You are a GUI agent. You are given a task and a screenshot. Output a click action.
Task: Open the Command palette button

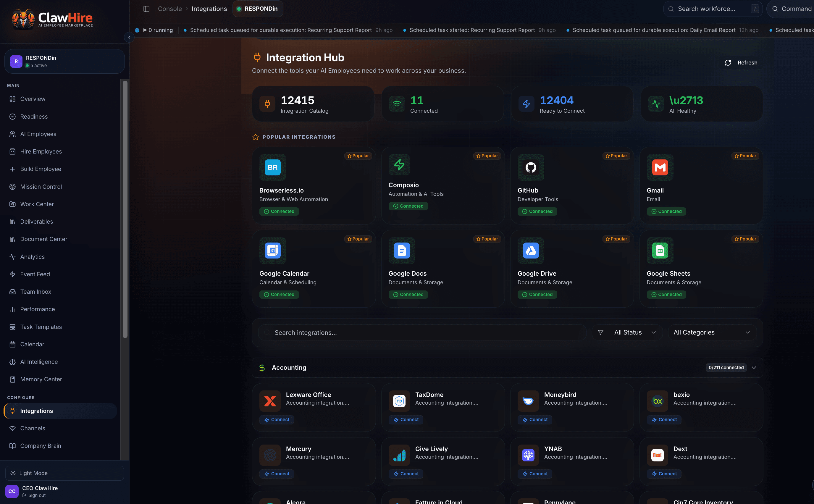790,9
